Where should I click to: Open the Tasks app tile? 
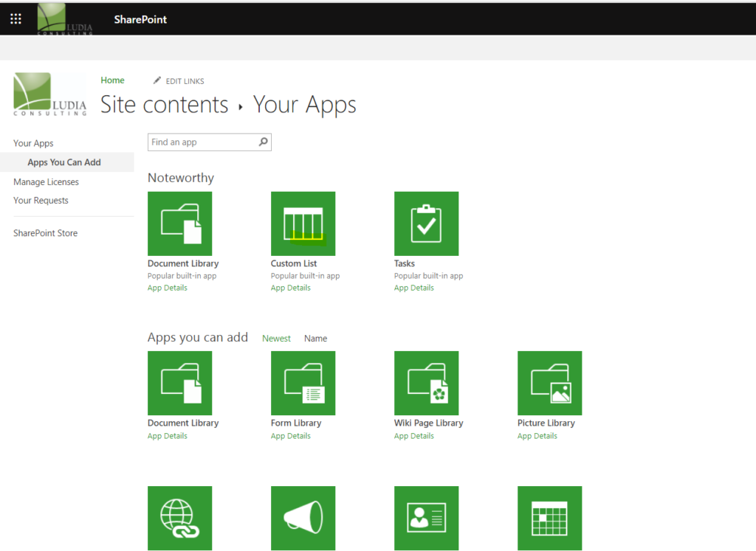click(x=426, y=223)
